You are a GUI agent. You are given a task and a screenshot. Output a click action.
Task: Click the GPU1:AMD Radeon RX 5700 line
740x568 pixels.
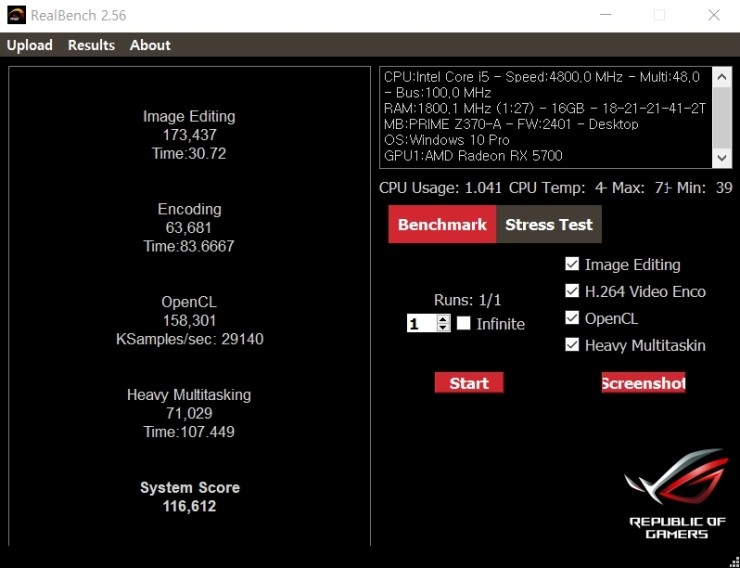tap(473, 156)
